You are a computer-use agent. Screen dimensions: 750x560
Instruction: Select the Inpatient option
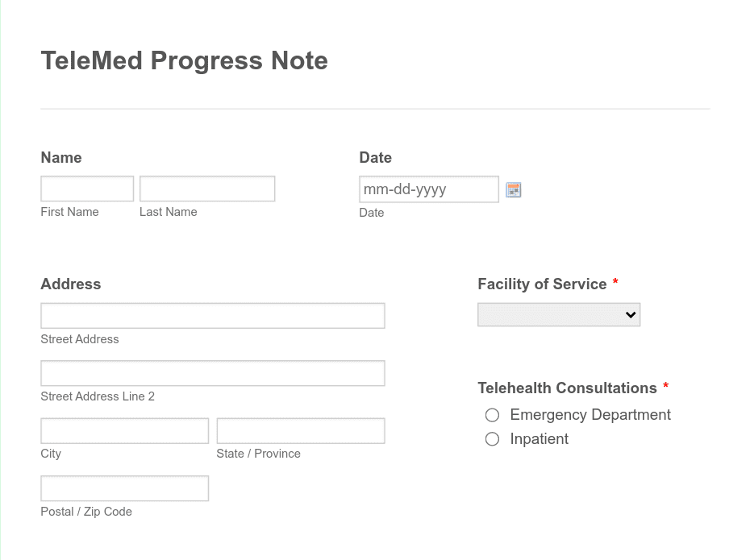click(492, 439)
